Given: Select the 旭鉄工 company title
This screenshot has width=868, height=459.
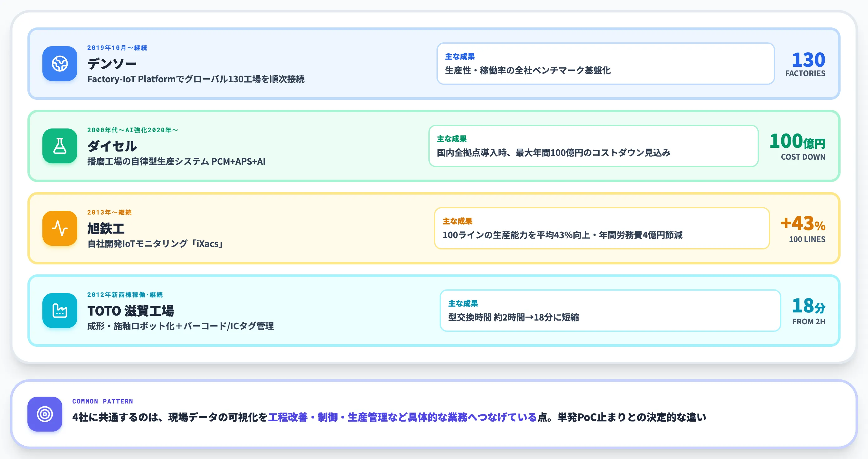Looking at the screenshot, I should tap(106, 228).
